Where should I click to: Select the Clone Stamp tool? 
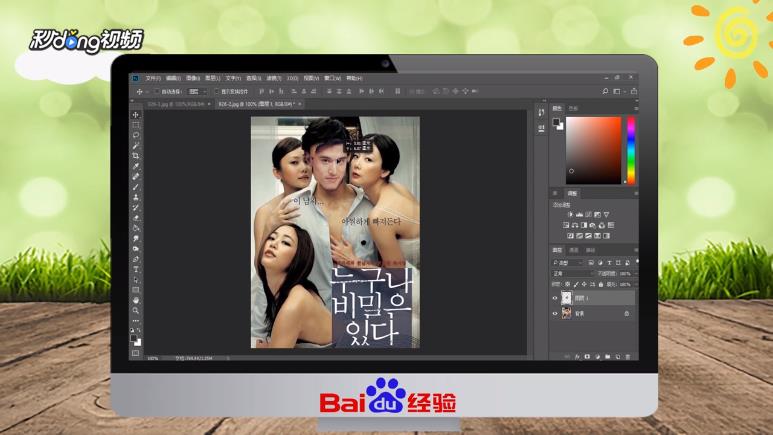[x=136, y=197]
